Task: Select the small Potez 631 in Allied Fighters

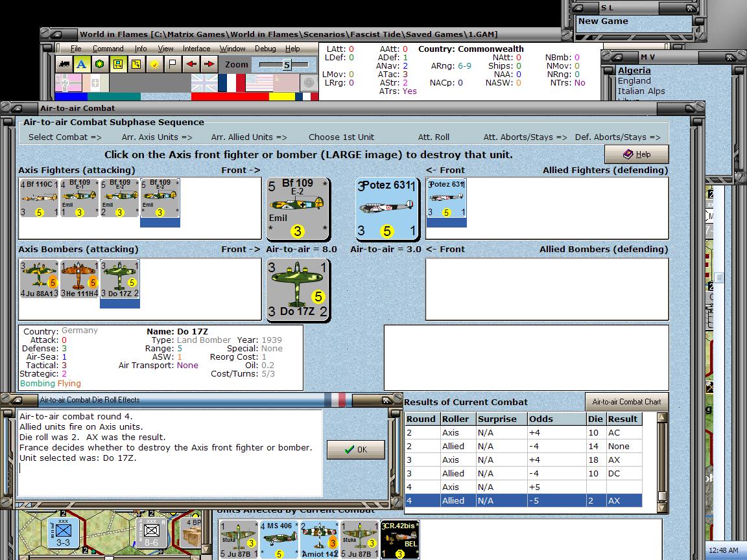Action: pos(446,198)
